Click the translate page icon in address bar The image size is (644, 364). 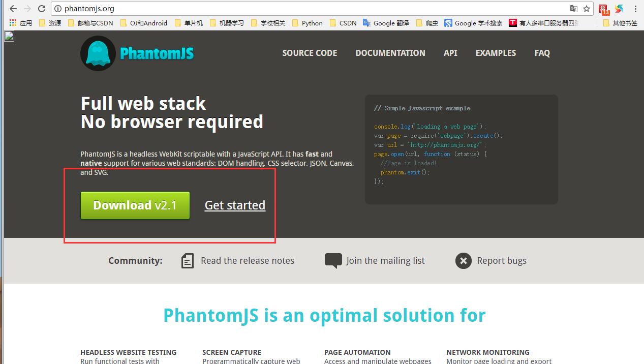click(574, 9)
